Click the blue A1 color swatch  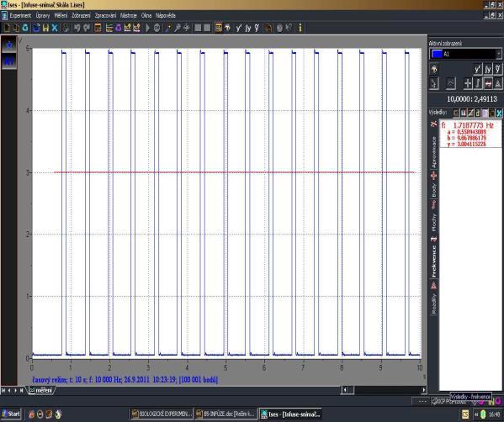tap(437, 54)
